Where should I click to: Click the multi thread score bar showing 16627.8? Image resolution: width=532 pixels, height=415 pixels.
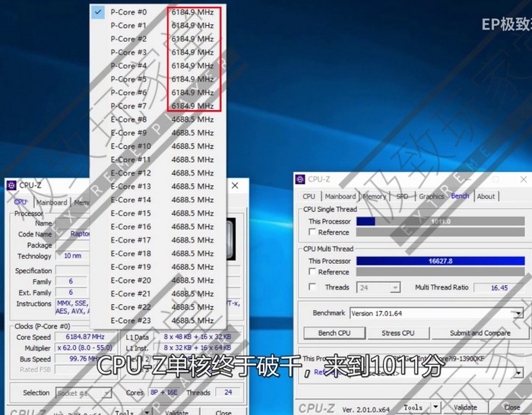point(440,261)
